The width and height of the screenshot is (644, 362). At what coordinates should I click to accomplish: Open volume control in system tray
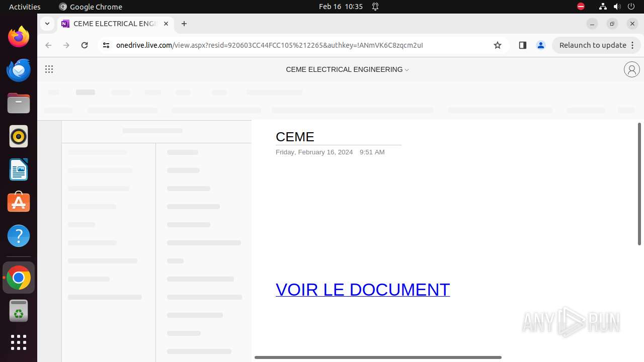pos(617,7)
